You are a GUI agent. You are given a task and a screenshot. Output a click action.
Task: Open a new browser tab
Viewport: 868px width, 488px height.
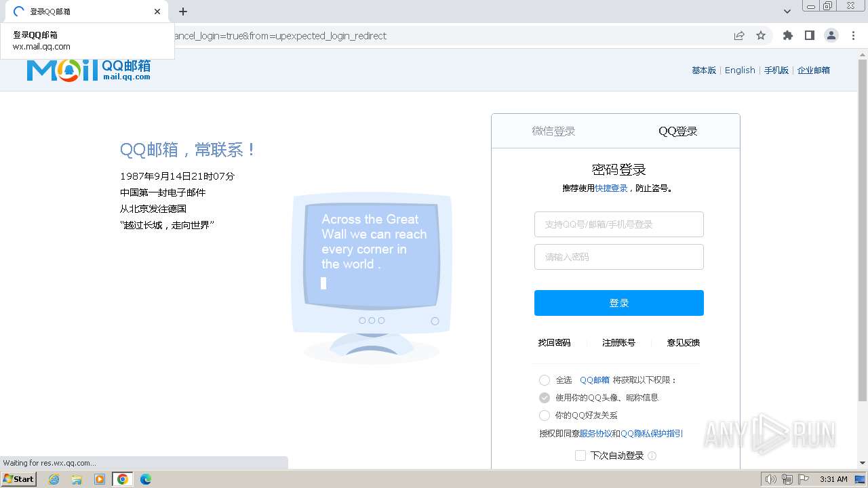point(183,12)
